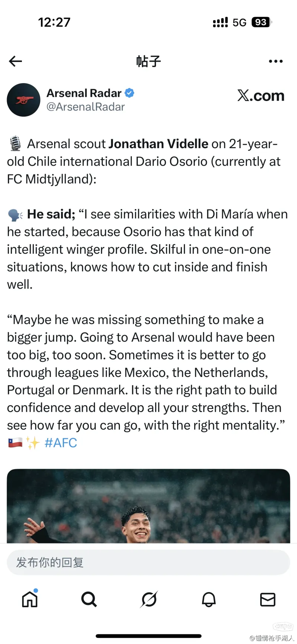Open the Notifications bell tab
The image size is (297, 644).
tap(209, 599)
